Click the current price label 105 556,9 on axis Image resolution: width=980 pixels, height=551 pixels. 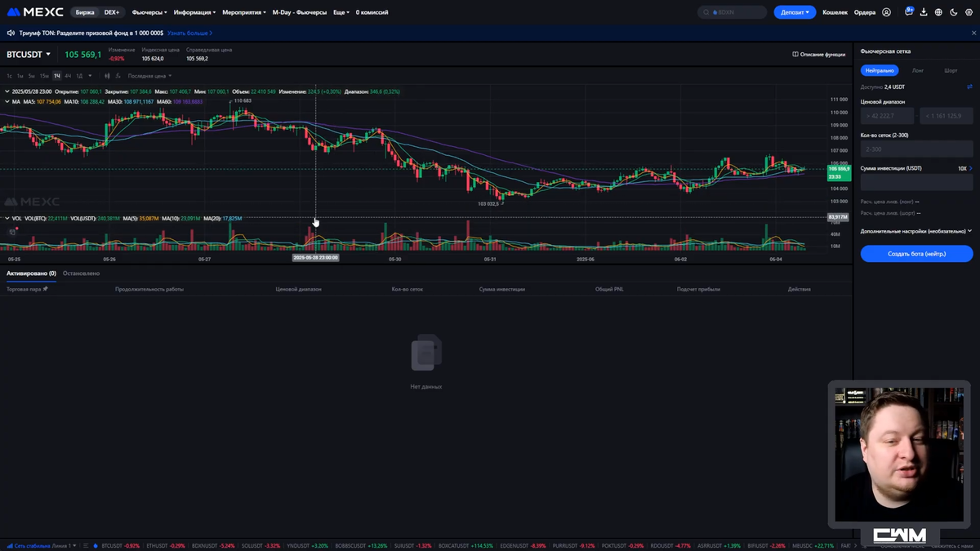click(x=839, y=169)
